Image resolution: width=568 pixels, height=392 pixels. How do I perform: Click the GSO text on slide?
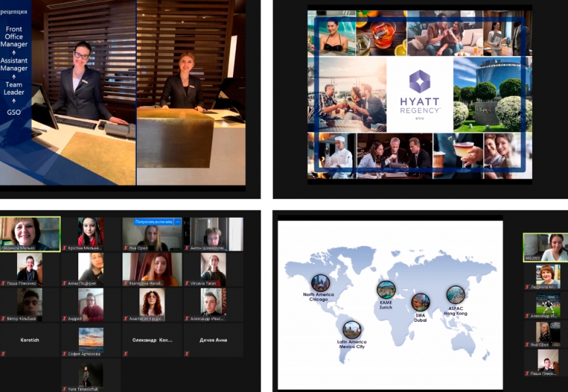coord(14,112)
